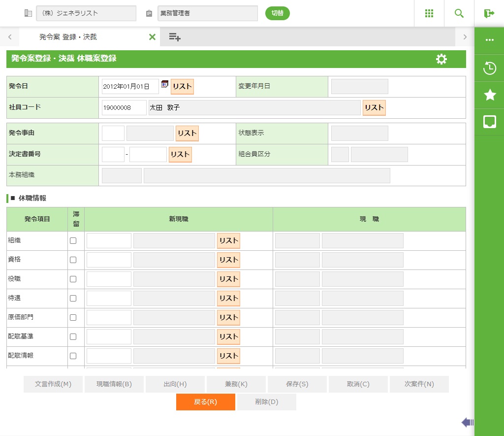Open calendar picker next to 発令日
The height and width of the screenshot is (436, 504).
[165, 84]
